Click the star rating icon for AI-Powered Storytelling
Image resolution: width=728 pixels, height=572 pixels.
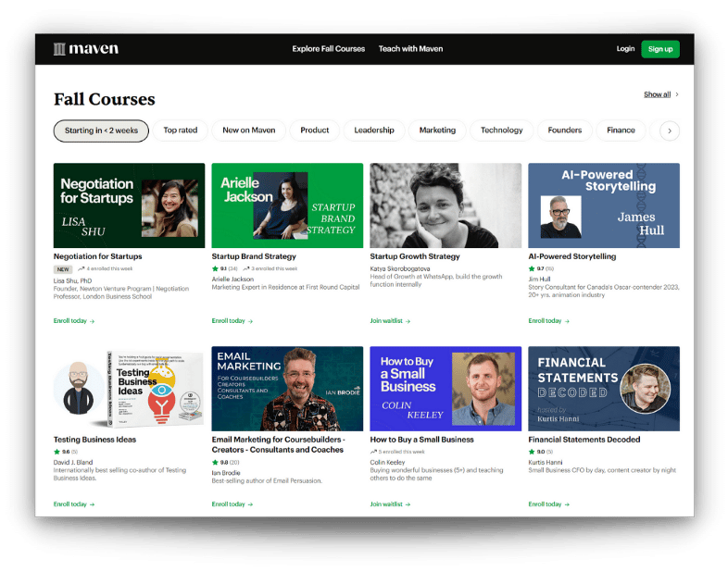tap(532, 268)
